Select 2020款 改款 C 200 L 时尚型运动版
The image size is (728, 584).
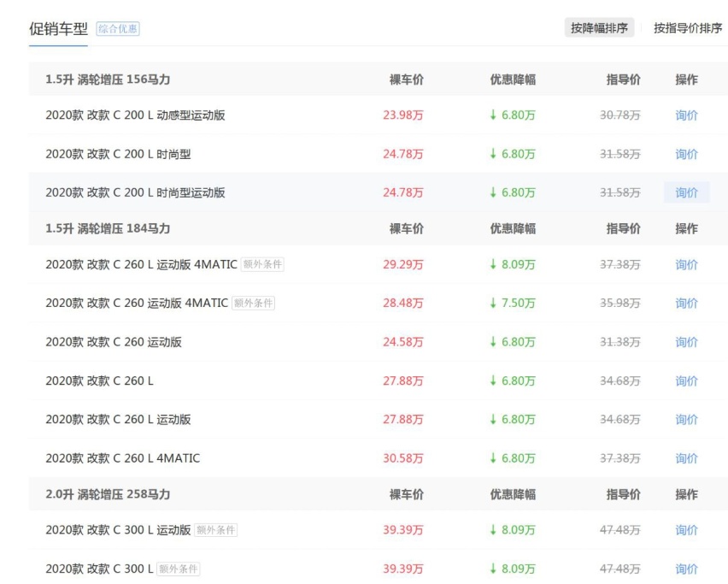tap(135, 192)
